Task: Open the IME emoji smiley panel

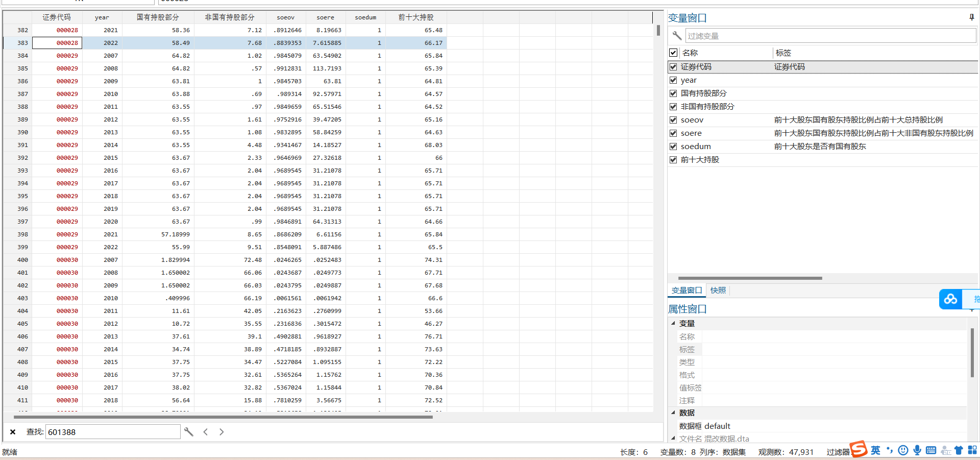Action: (x=903, y=450)
